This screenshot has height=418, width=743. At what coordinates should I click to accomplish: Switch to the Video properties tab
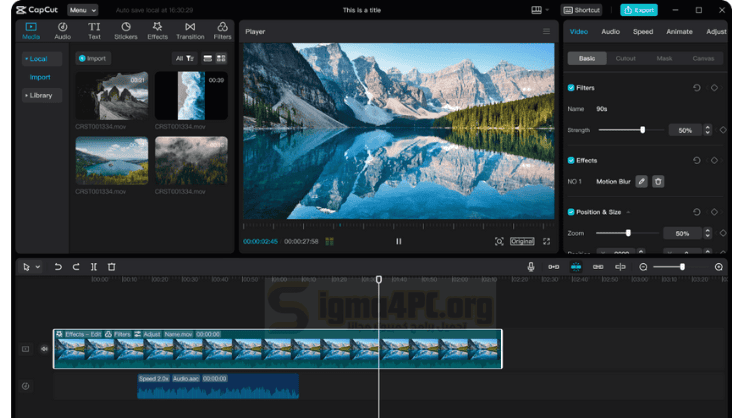pos(579,31)
